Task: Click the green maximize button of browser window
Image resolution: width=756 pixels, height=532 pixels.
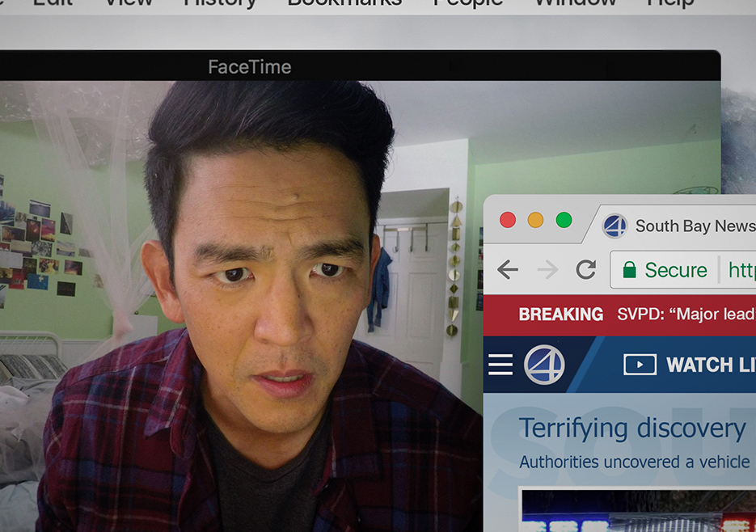Action: 564,220
